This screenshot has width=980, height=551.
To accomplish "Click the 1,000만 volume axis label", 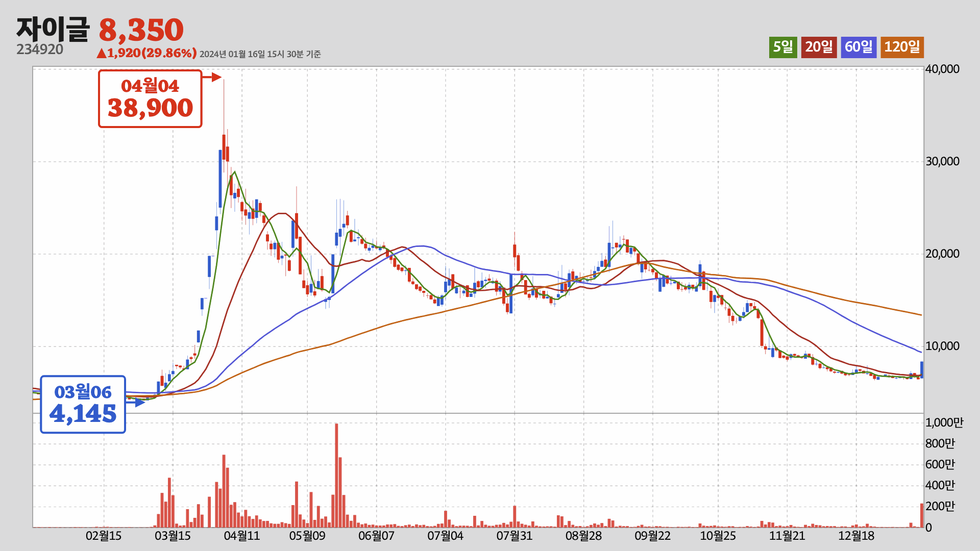I will (944, 423).
